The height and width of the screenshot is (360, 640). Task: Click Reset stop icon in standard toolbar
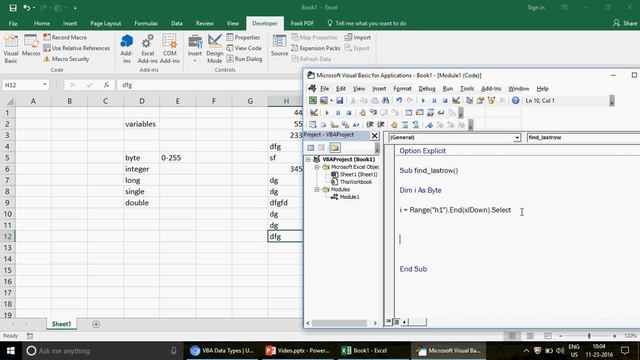(445, 100)
